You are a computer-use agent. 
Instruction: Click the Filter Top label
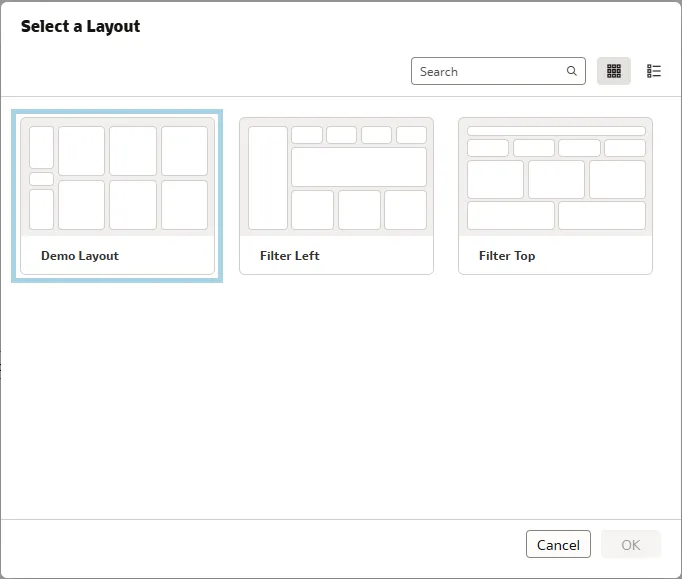(507, 256)
